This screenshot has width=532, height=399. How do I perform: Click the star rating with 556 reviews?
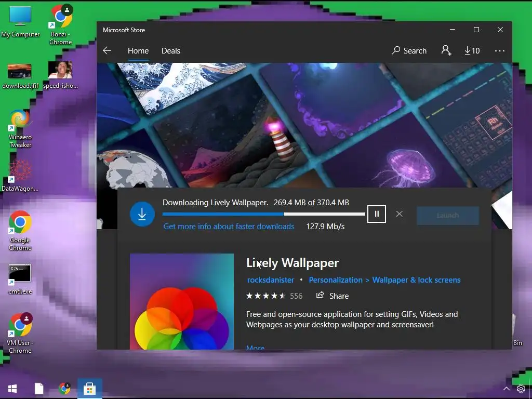(274, 296)
